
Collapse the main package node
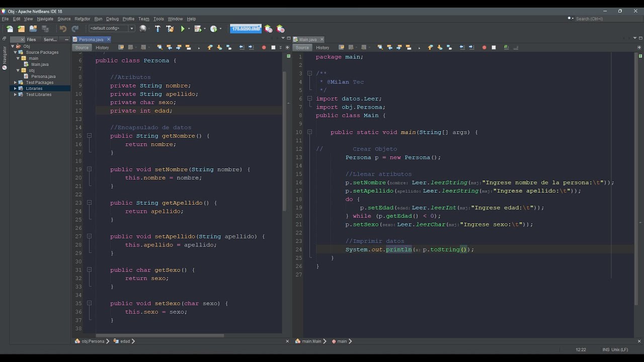[x=18, y=58]
